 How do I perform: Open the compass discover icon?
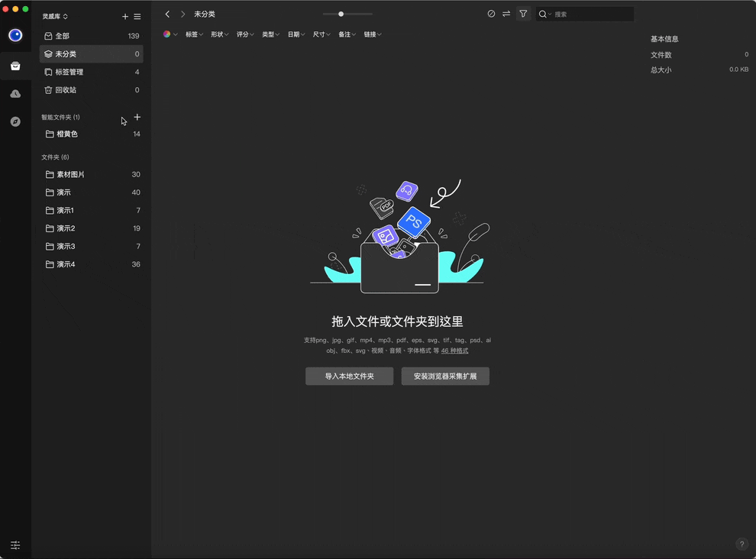point(15,121)
